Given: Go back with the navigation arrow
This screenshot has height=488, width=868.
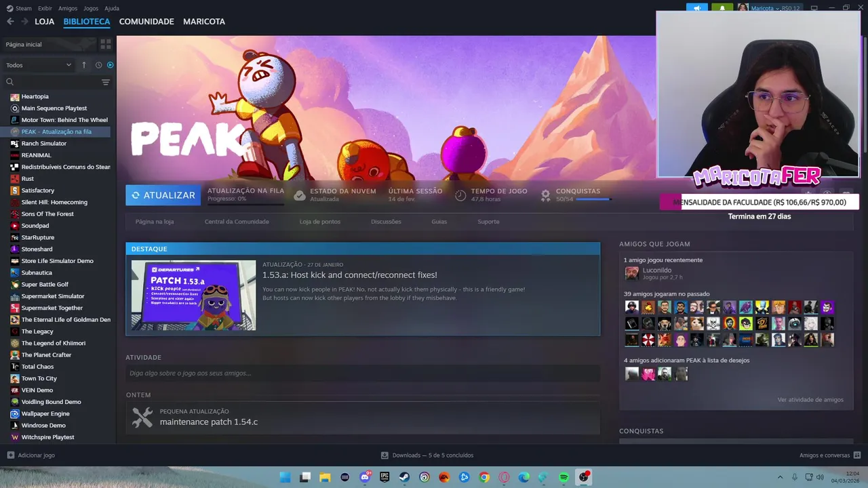Looking at the screenshot, I should 10,22.
